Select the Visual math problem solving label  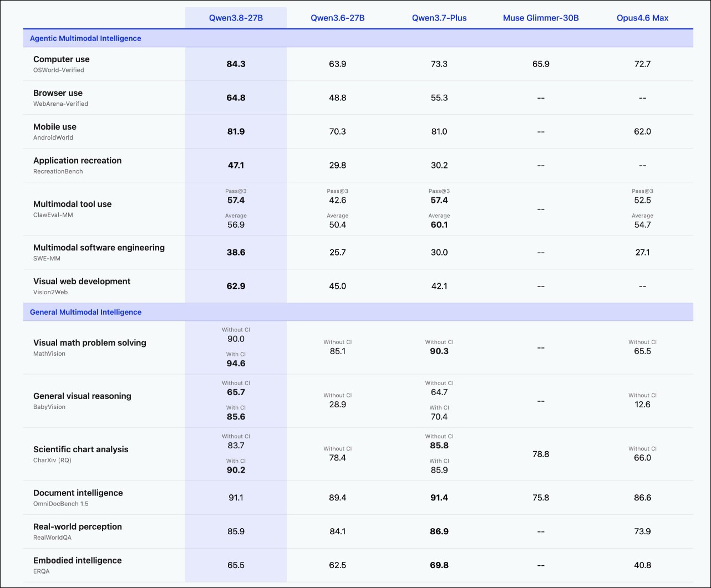90,343
